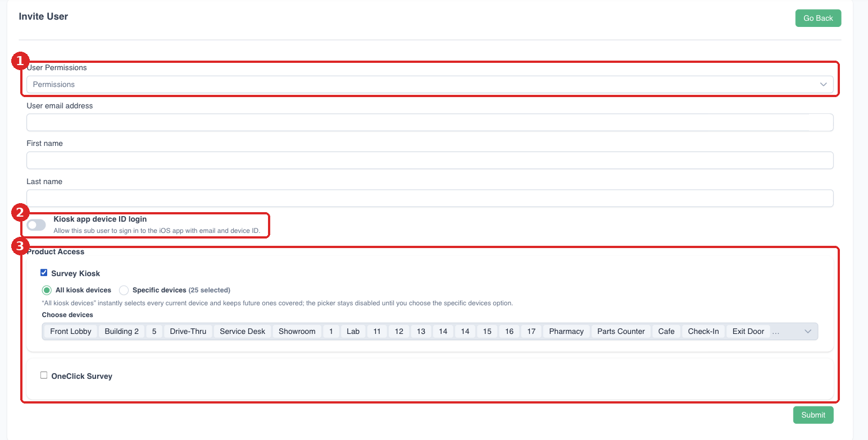This screenshot has width=868, height=440.
Task: Check the OneClick Survey checkbox
Action: 44,375
